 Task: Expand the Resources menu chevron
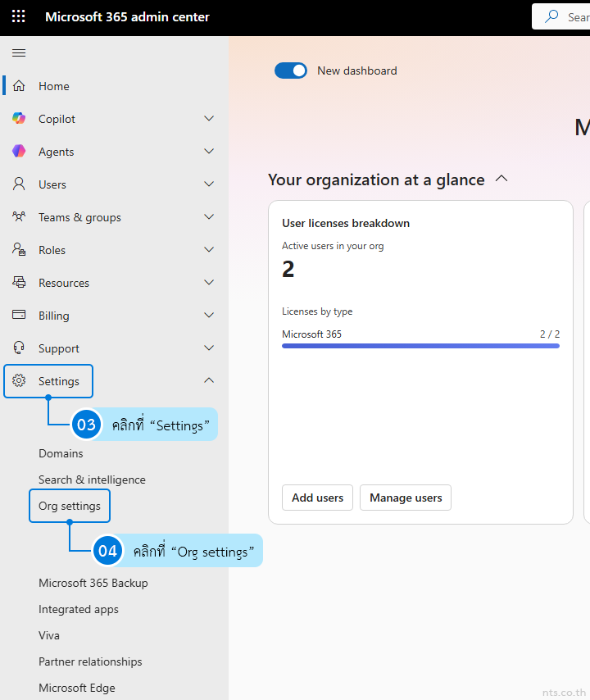tap(209, 282)
